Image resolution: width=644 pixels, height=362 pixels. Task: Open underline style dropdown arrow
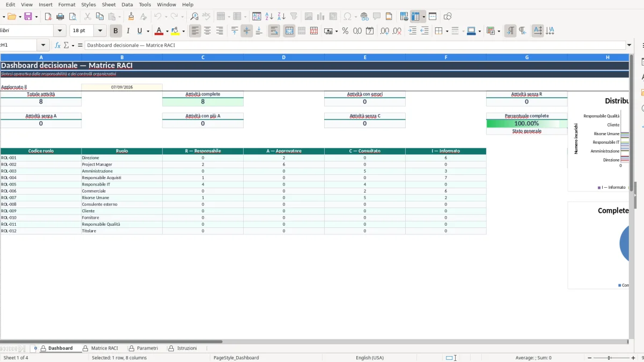coord(148,31)
